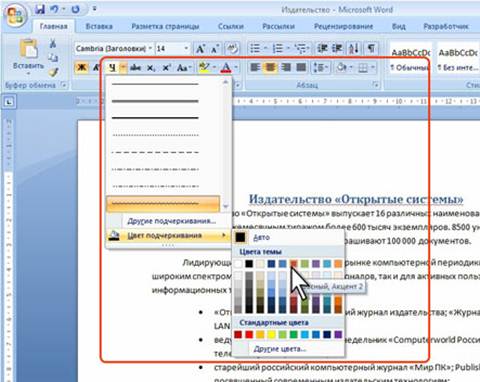Open the underline style dropdown arrow
The width and height of the screenshot is (480, 382).
tap(123, 68)
